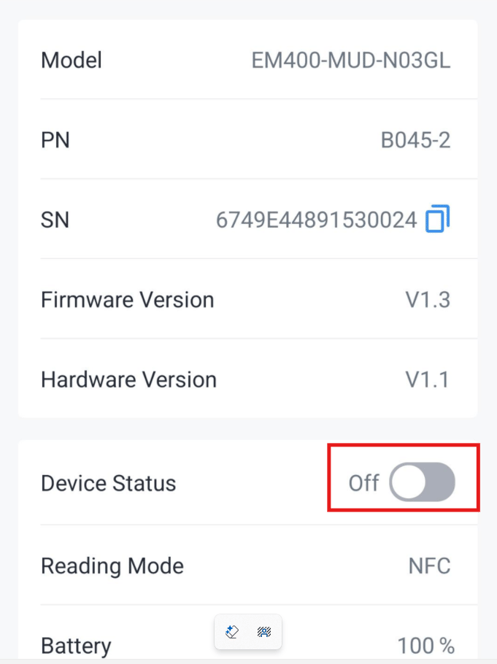Click the magic eraser icon in floating toolbar
497x664 pixels.
click(x=232, y=632)
